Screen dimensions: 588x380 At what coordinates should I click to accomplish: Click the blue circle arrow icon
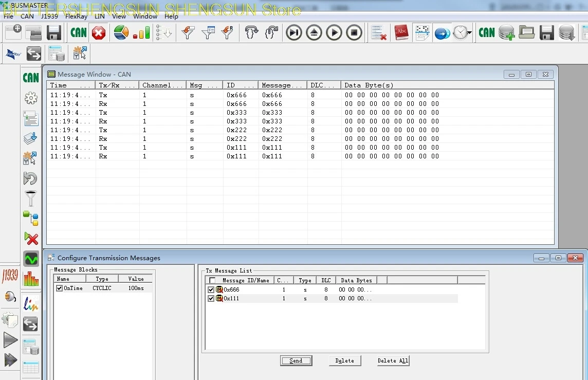coord(442,33)
